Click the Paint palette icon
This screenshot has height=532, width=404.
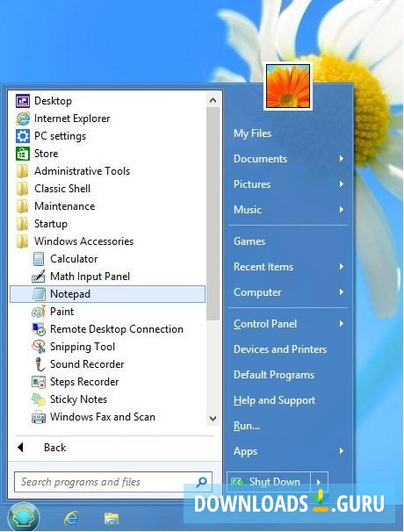[x=39, y=312]
